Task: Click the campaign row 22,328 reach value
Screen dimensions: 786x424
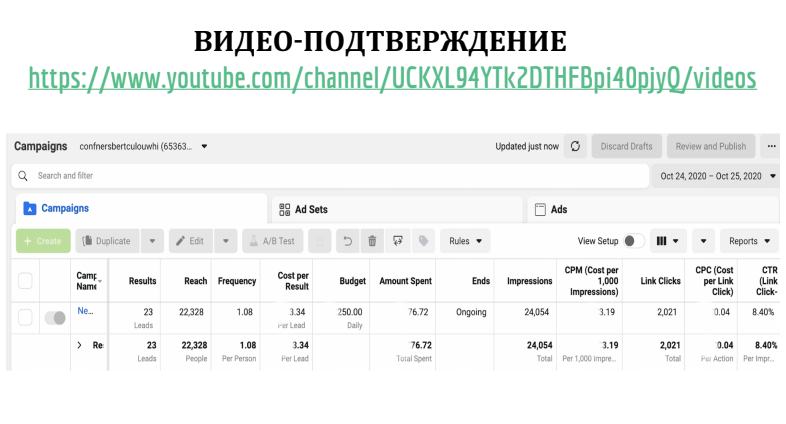Action: point(191,312)
